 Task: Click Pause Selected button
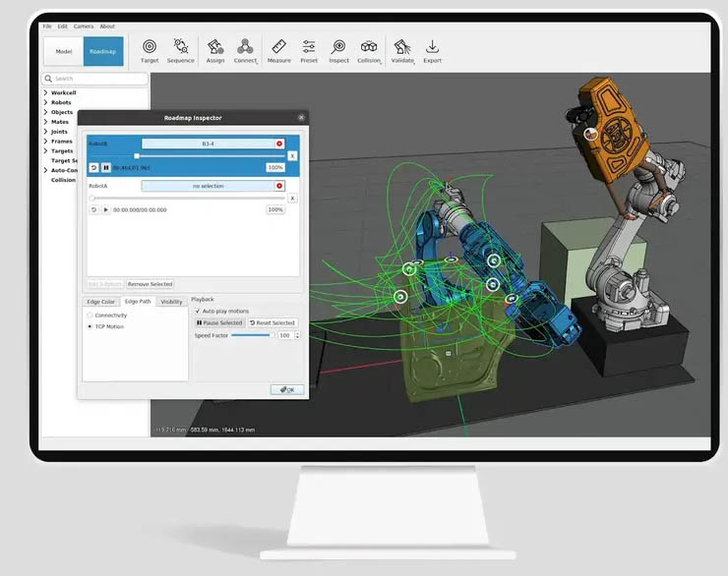(x=219, y=322)
